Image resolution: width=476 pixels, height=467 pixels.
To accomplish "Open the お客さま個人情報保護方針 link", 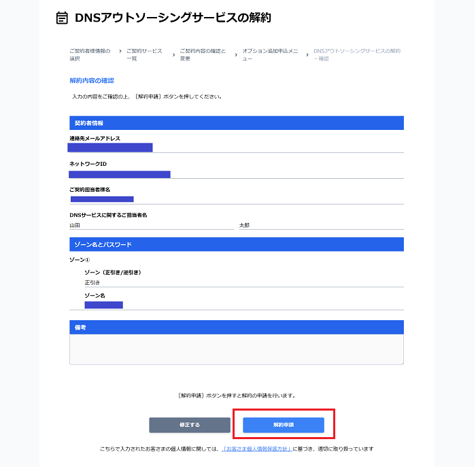I will click(257, 449).
